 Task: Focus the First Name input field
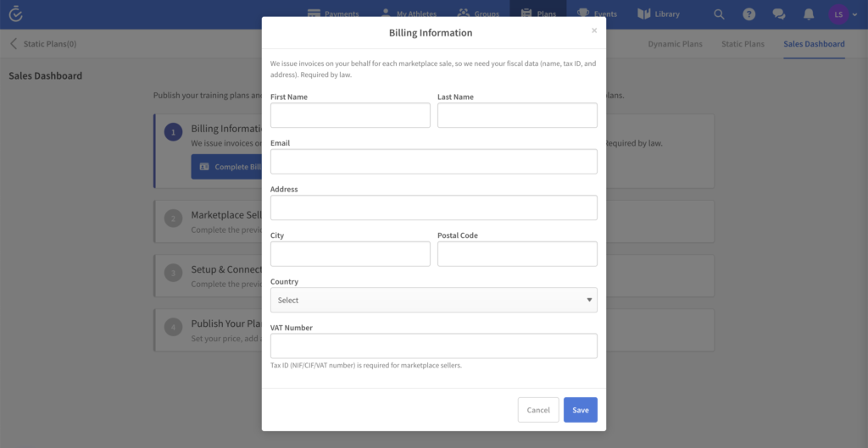coord(350,115)
